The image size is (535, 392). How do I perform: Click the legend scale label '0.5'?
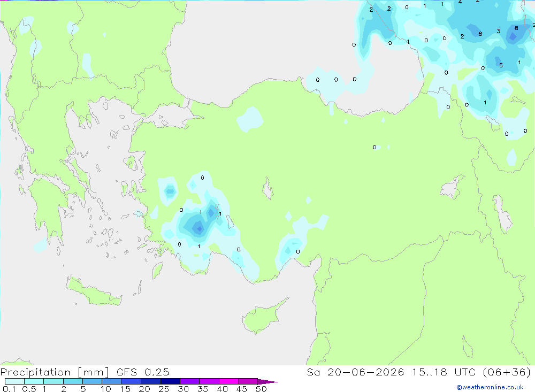[29, 389]
